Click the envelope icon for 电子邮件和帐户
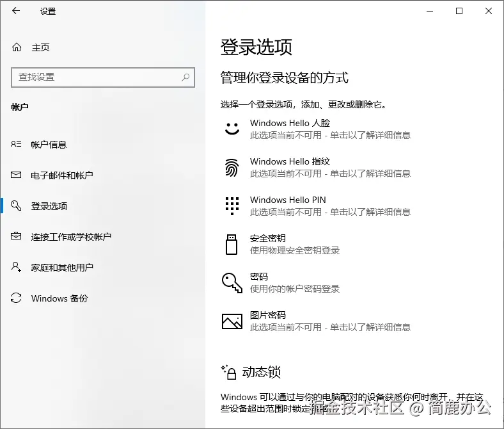Viewport: 504px width, 429px height. 16,175
